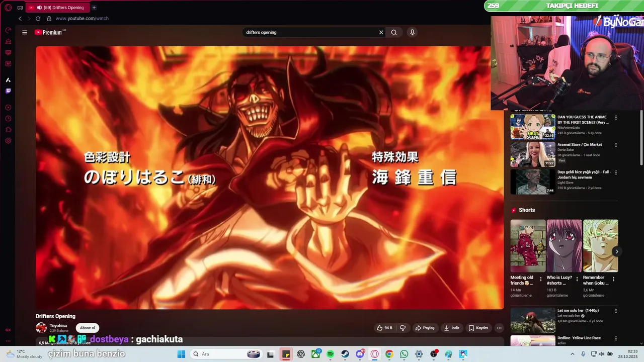Open options for 'Who is Lucy?' short
Viewport: 644px width, 362px height.
[x=578, y=279]
